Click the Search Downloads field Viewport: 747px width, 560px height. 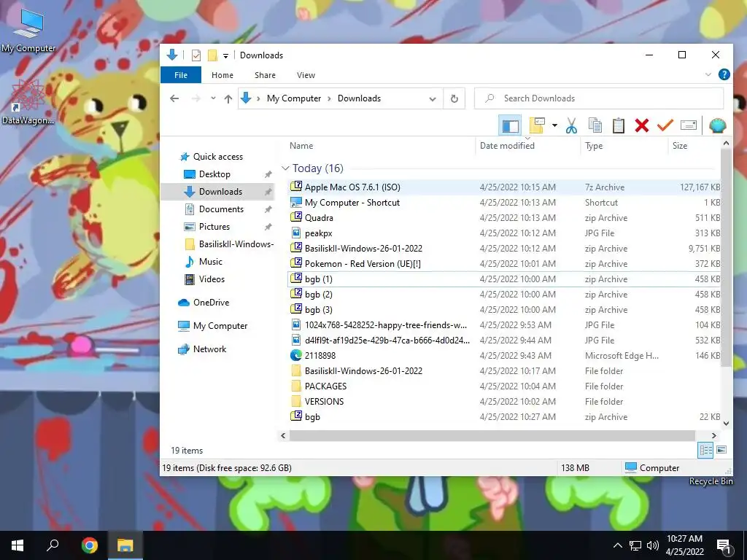[599, 98]
